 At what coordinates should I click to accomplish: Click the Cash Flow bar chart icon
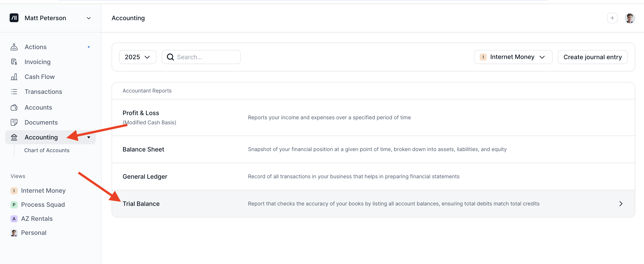14,77
